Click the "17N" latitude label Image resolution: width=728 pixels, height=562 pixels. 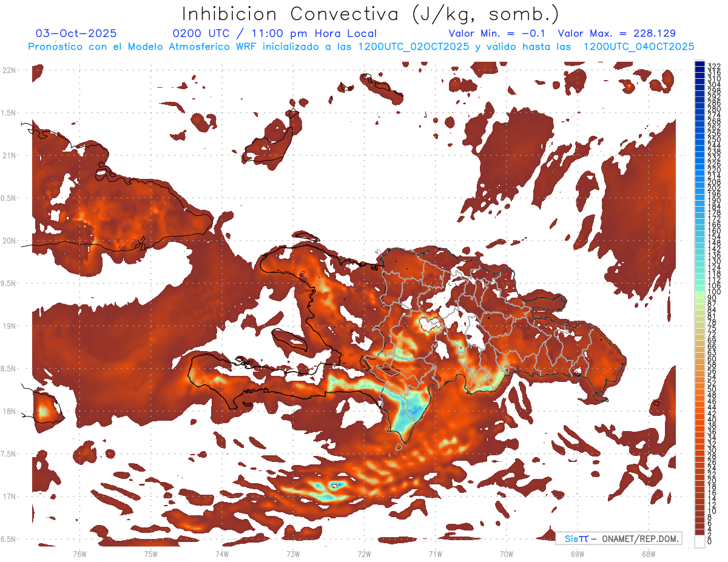8,497
